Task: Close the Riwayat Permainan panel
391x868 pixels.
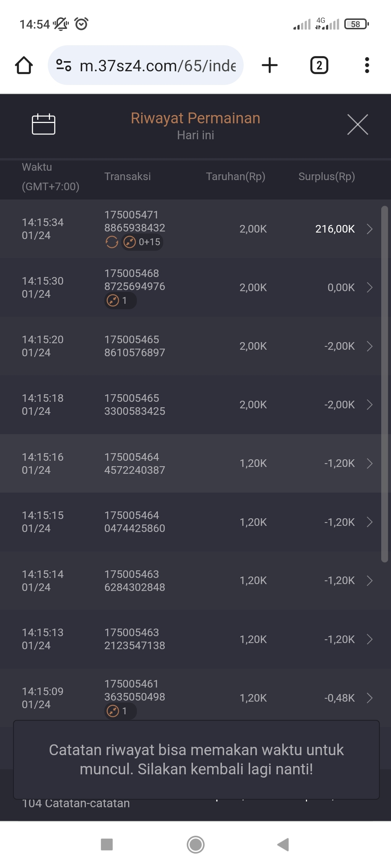Action: (x=357, y=124)
